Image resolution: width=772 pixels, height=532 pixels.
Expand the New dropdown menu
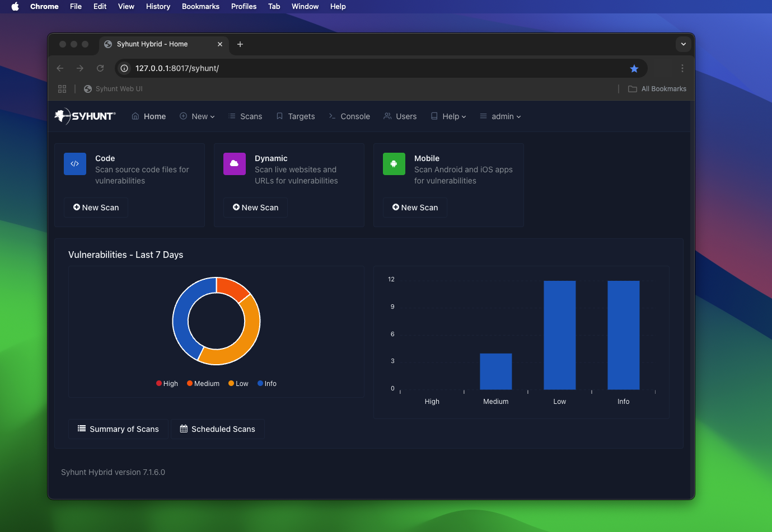pyautogui.click(x=197, y=116)
